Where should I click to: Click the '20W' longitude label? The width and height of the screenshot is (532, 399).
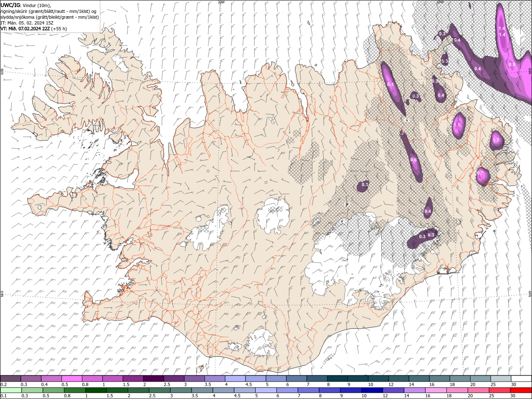[221, 2]
